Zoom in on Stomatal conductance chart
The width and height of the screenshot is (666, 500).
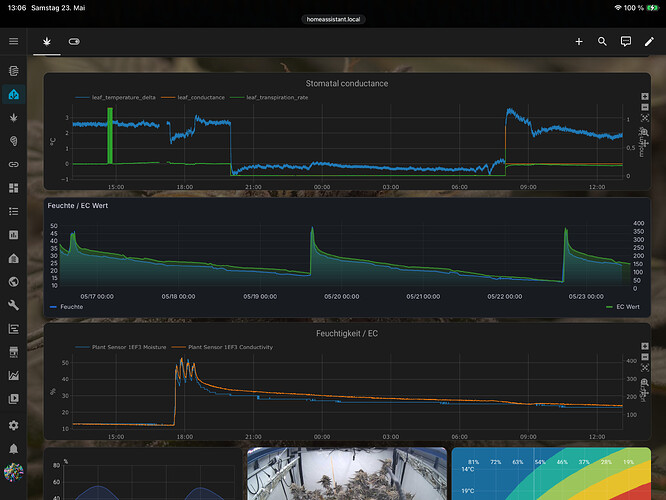point(644,96)
